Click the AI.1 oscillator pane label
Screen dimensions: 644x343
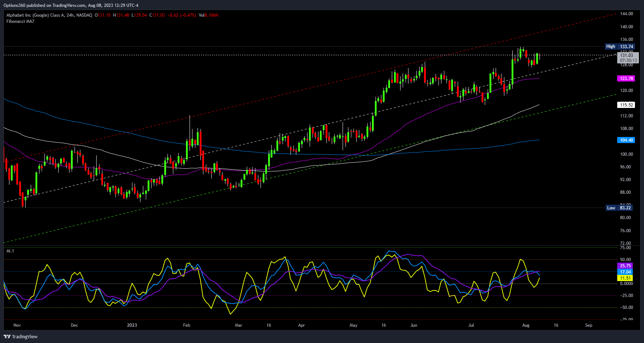tap(10, 251)
